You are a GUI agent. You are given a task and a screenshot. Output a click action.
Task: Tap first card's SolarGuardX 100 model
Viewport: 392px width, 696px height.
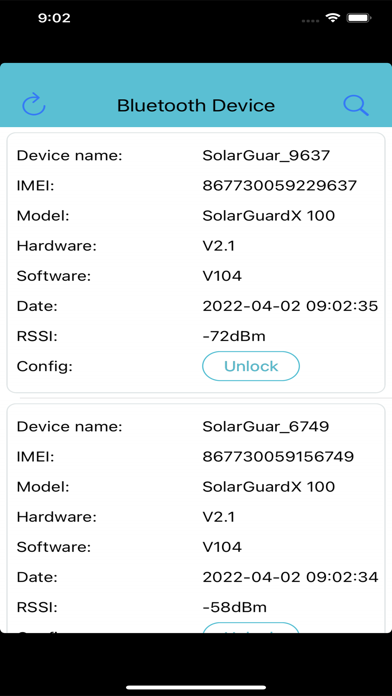[269, 216]
